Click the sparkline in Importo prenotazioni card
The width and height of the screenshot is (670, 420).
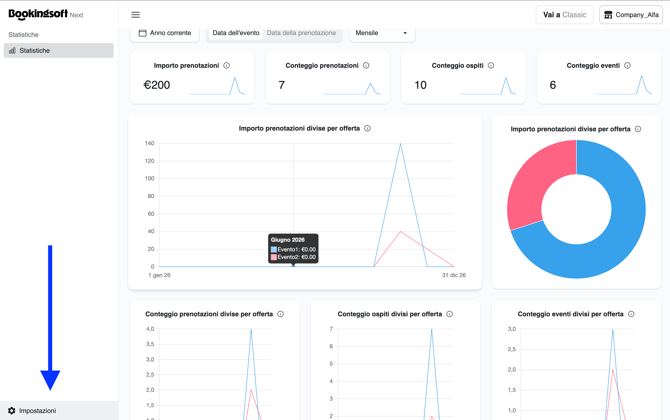[217, 86]
